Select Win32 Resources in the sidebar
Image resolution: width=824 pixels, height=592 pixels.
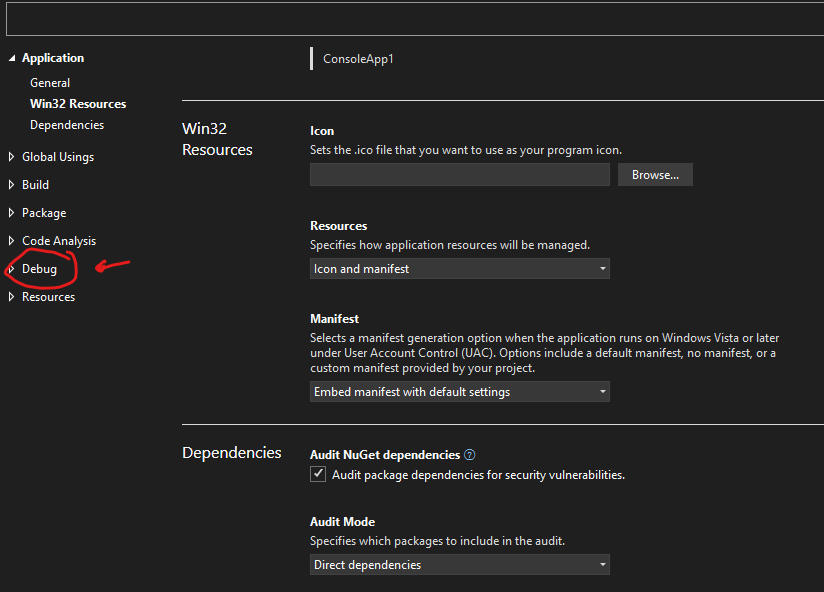78,104
